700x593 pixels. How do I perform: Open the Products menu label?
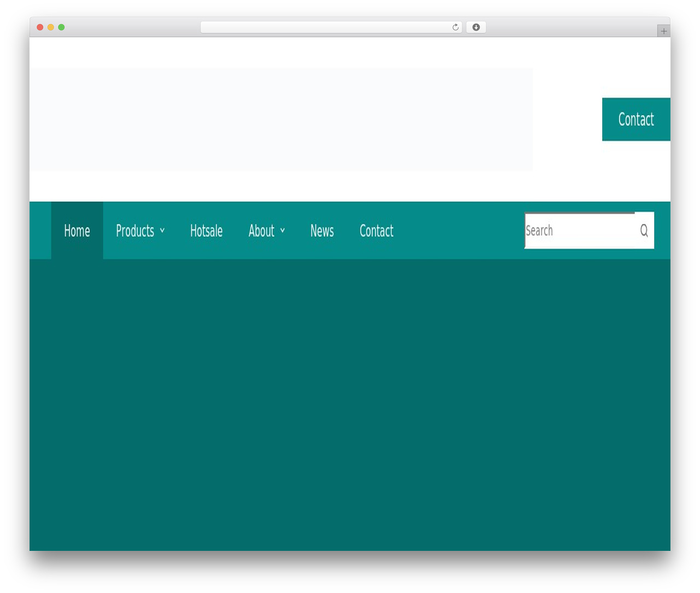click(135, 231)
